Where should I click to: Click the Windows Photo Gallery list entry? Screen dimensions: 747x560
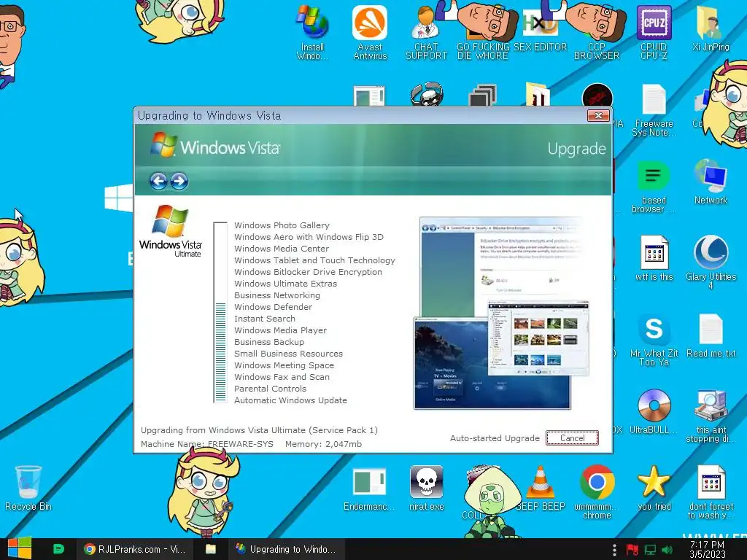pos(282,225)
